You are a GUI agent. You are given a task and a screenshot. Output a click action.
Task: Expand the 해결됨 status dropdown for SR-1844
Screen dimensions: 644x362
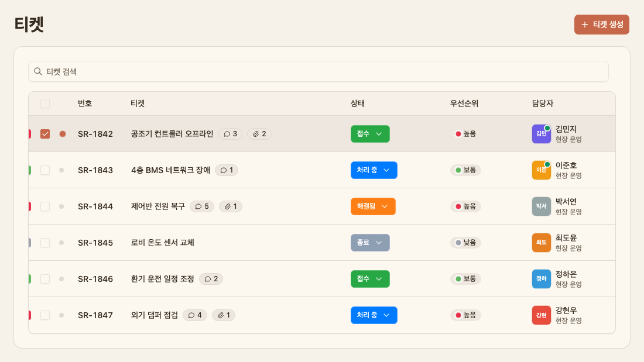pyautogui.click(x=373, y=206)
